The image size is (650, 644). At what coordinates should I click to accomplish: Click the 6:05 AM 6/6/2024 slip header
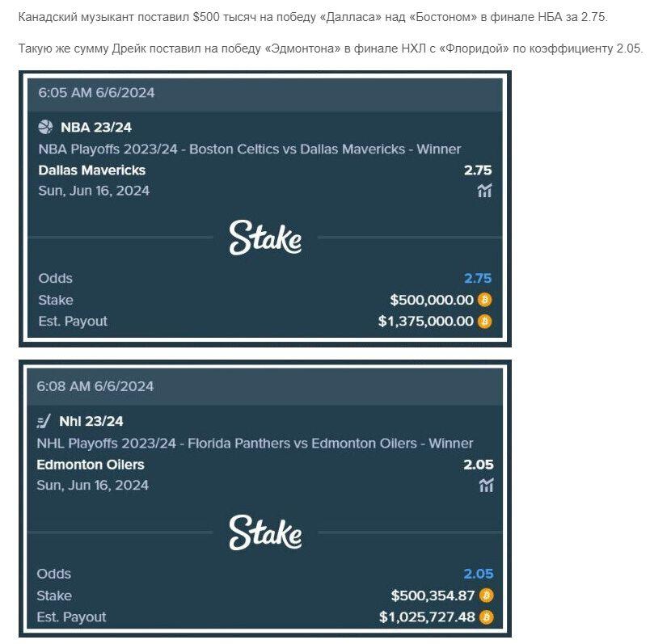click(265, 93)
